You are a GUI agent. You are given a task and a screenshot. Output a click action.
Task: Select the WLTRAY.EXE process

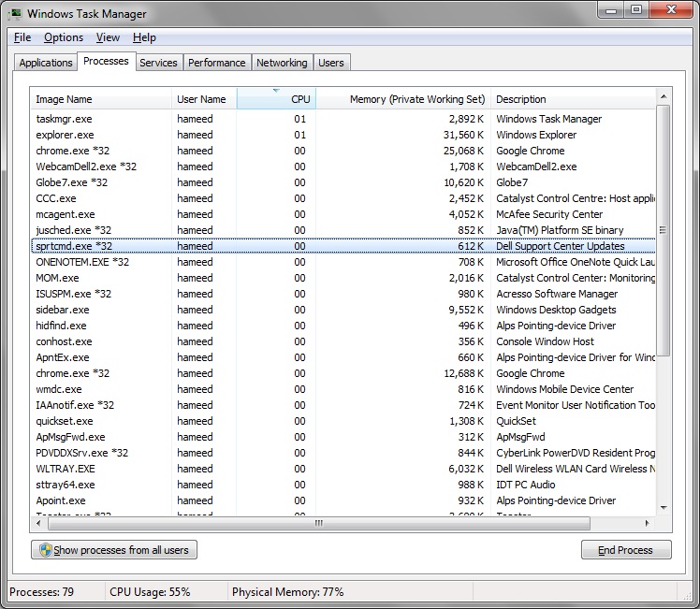[343, 469]
